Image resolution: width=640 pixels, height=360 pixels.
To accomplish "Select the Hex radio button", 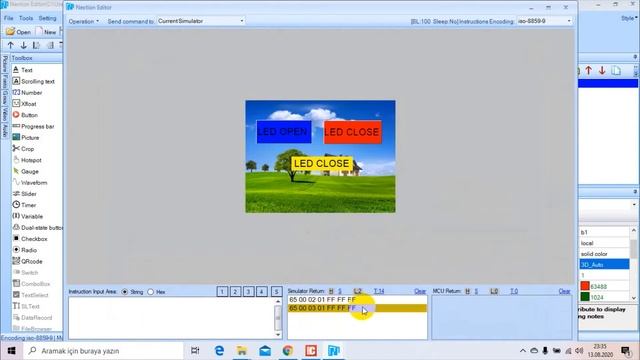I will 151,292.
